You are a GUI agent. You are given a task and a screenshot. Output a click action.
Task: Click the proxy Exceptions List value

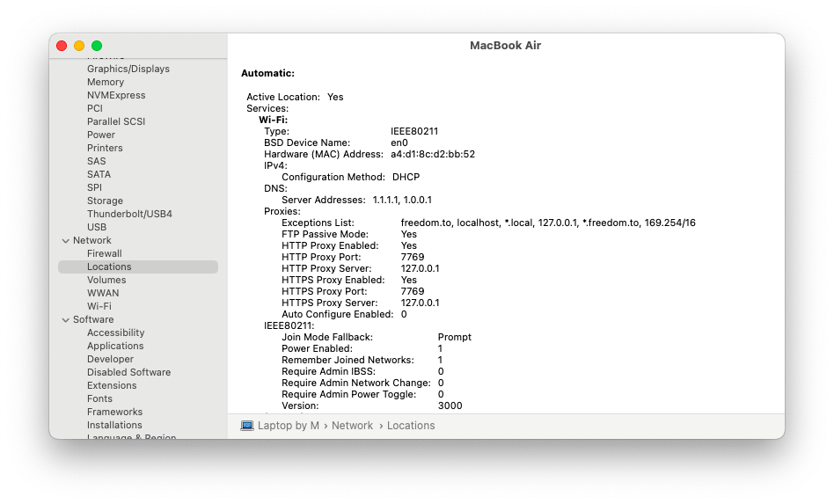point(548,223)
